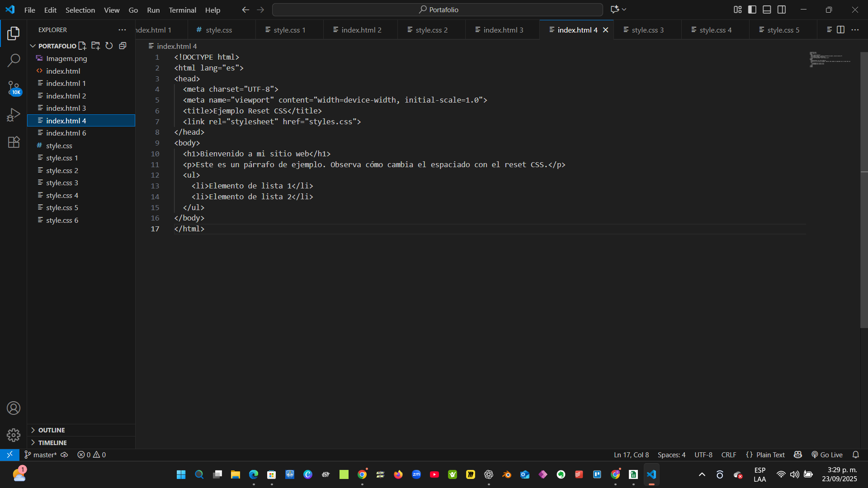
Task: Open Explorer views and more actions menu
Action: pyautogui.click(x=122, y=30)
